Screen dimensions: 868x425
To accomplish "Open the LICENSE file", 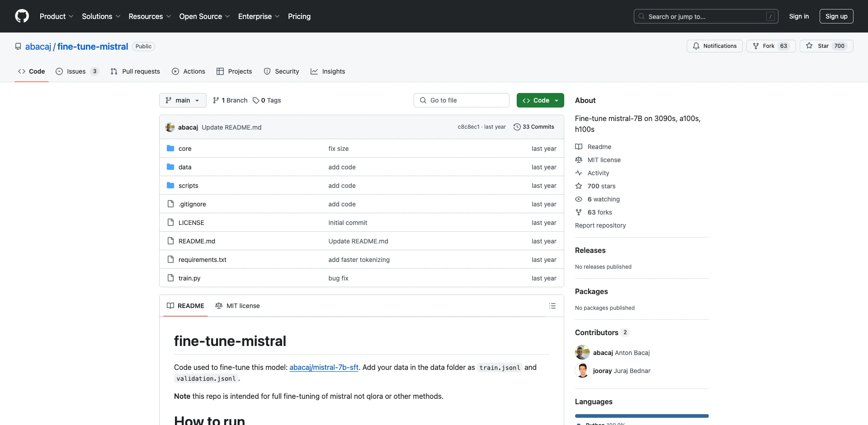I will 191,223.
